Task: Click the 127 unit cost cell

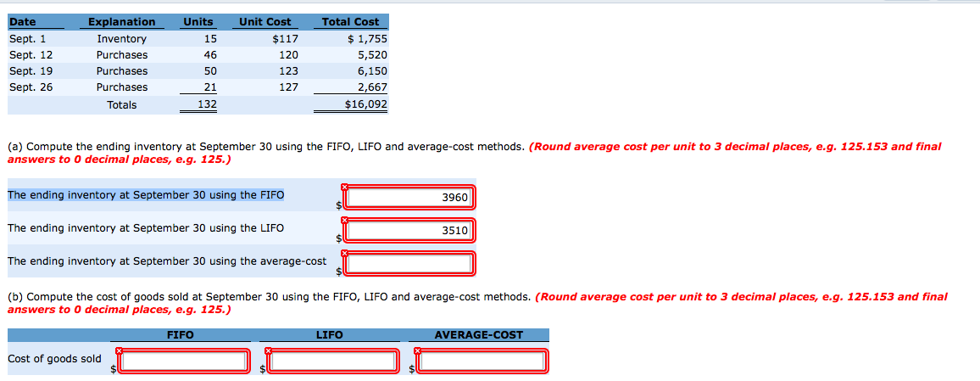Action: point(289,87)
